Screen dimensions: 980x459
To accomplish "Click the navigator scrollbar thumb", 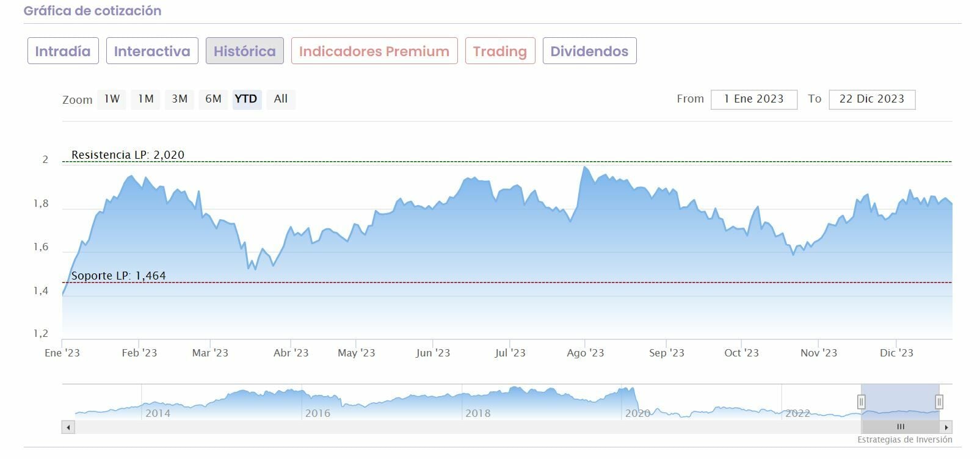I will coord(900,427).
